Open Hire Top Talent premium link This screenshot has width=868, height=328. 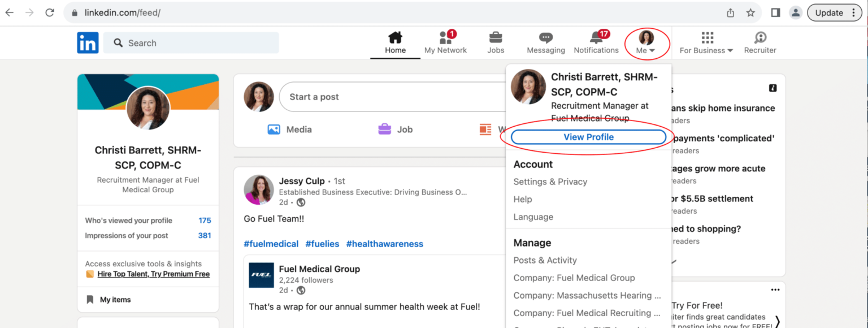[153, 274]
